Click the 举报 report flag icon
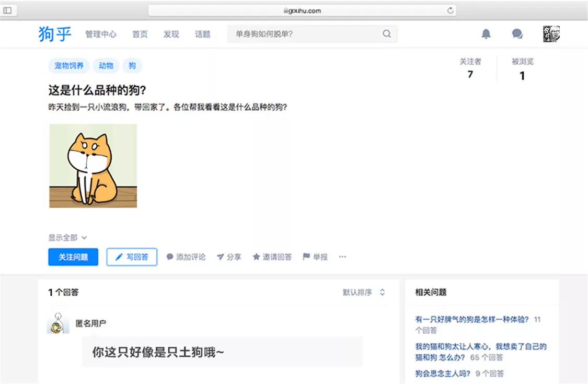This screenshot has height=384, width=588. 306,257
